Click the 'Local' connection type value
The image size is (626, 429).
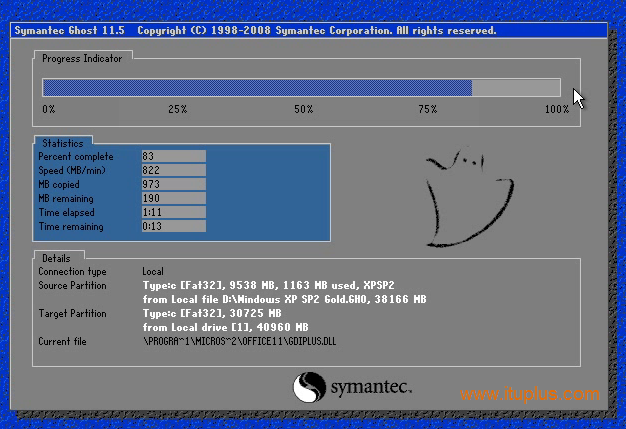click(x=153, y=271)
